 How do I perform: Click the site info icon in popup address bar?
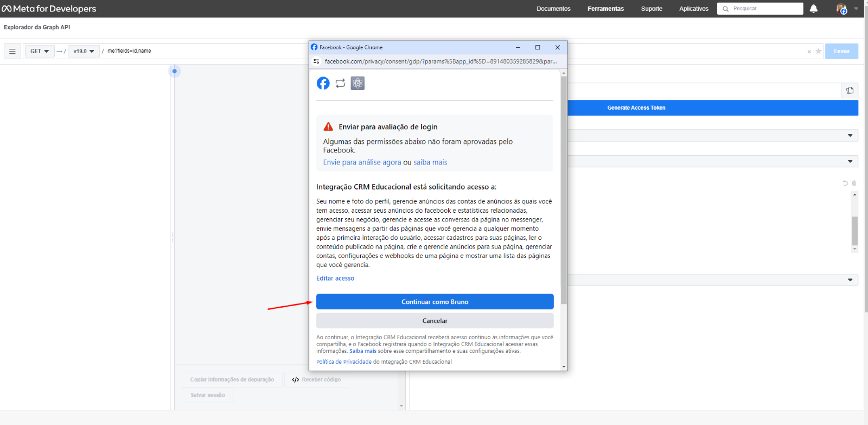pos(316,61)
